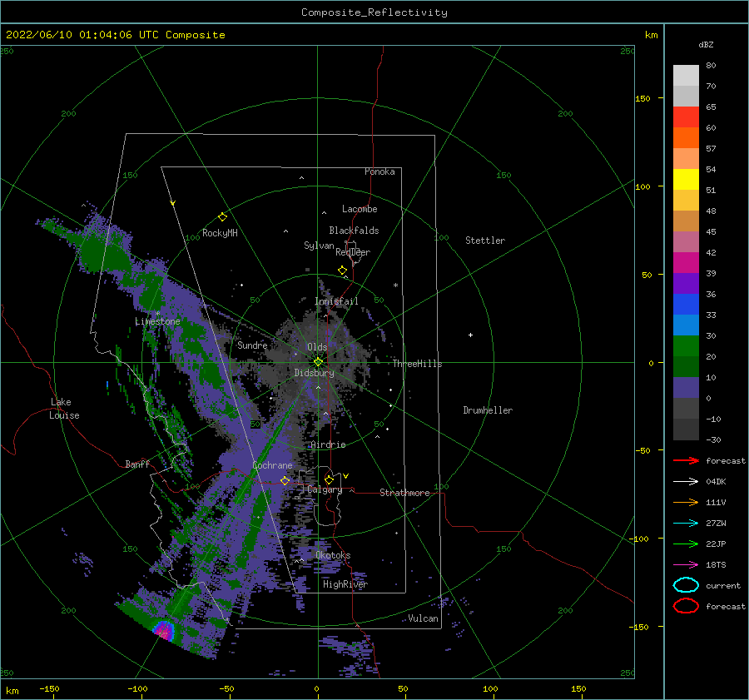Click the Drumheller label

pos(488,410)
